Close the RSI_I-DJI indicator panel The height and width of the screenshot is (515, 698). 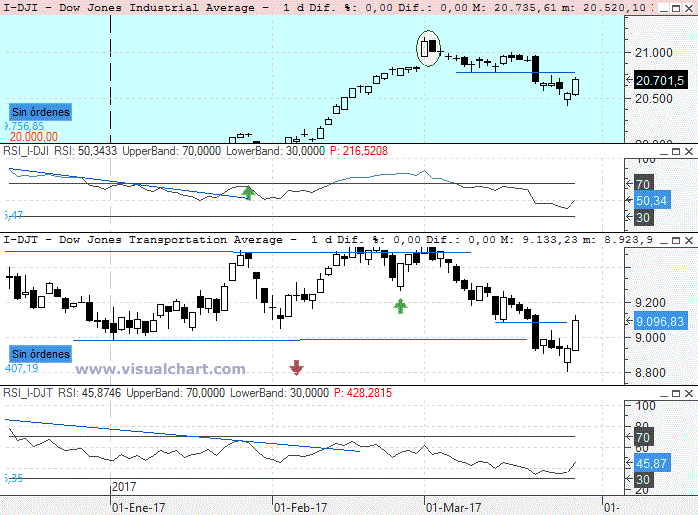(689, 152)
